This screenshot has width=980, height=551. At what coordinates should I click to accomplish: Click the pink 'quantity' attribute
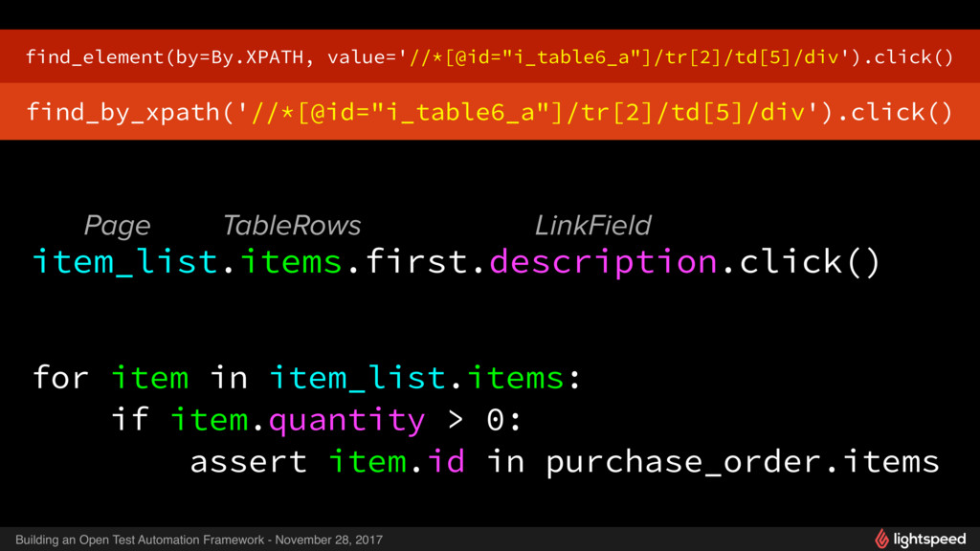coord(346,421)
